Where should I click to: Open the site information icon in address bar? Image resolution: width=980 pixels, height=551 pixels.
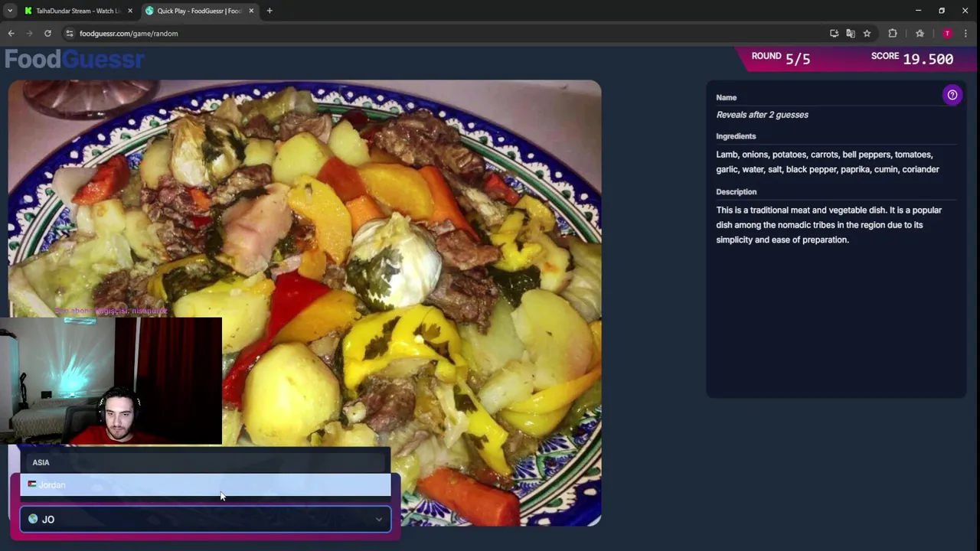coord(70,34)
